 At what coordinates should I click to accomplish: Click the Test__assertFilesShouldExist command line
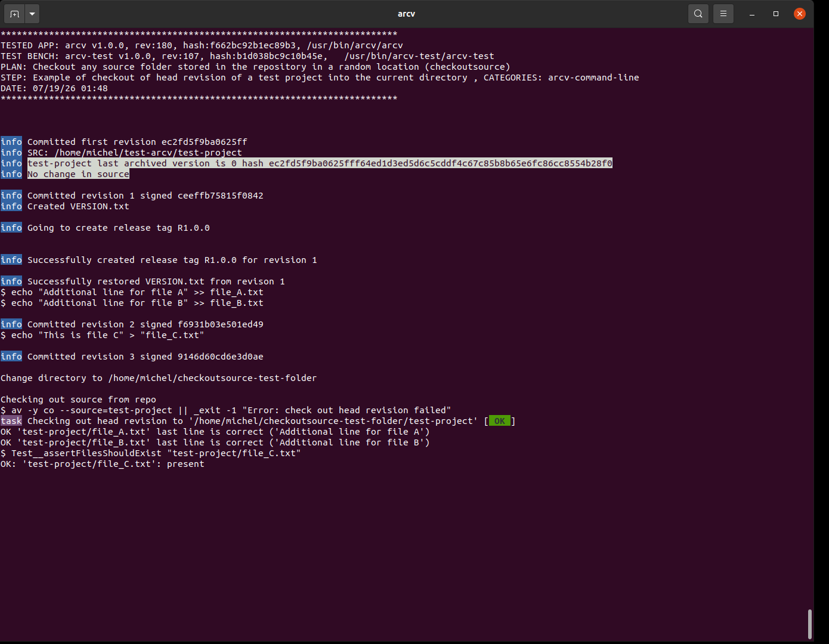coord(151,453)
